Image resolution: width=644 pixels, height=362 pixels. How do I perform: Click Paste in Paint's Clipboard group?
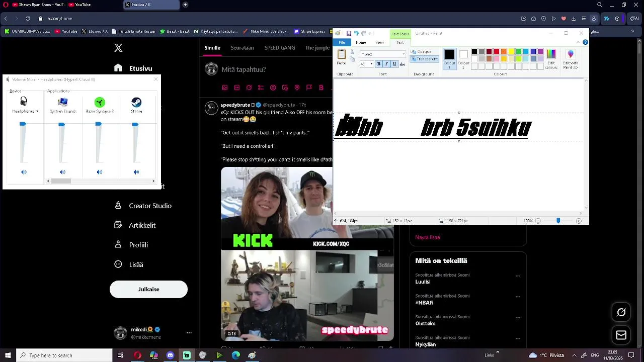(x=341, y=57)
